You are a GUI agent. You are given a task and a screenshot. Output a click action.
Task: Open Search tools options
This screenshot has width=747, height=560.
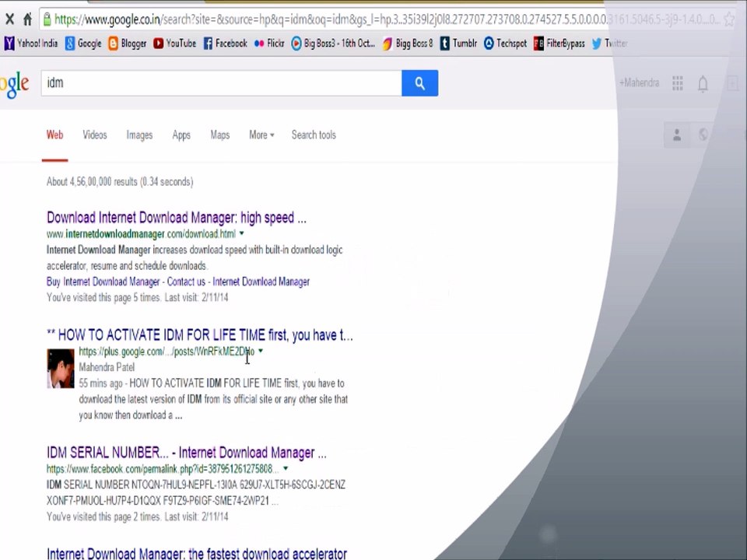pyautogui.click(x=314, y=135)
